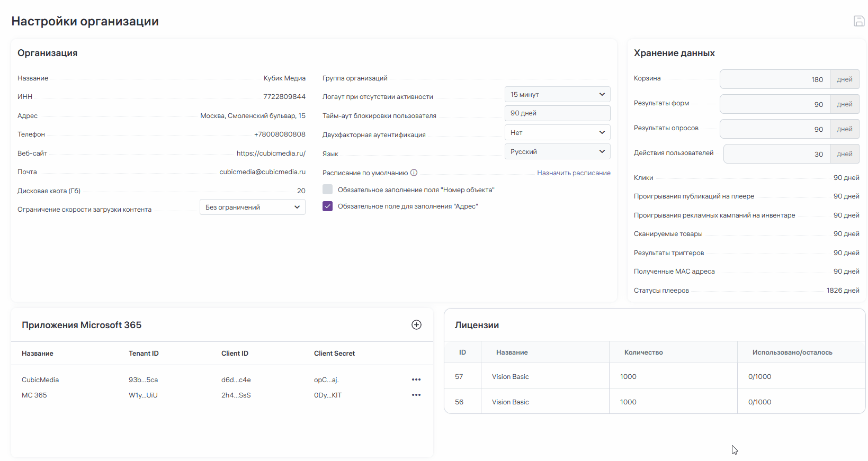The width and height of the screenshot is (868, 461).
Task: Open the three-dot menu for MC 365 row
Action: coord(416,395)
